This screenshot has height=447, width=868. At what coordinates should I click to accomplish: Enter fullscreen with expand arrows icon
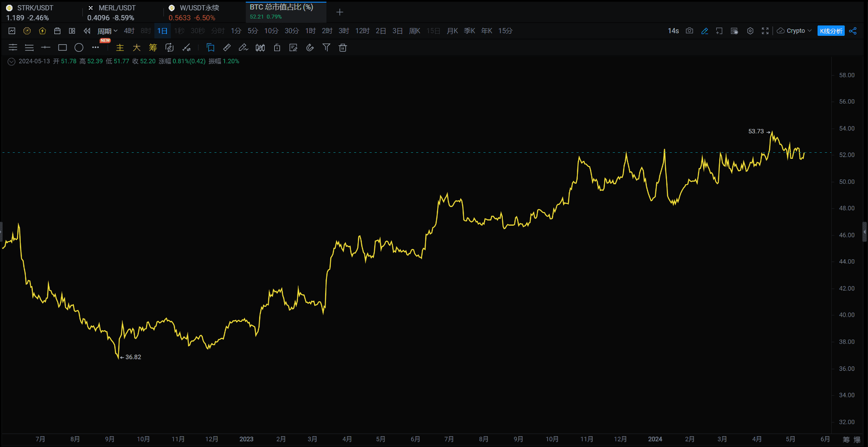coord(765,31)
